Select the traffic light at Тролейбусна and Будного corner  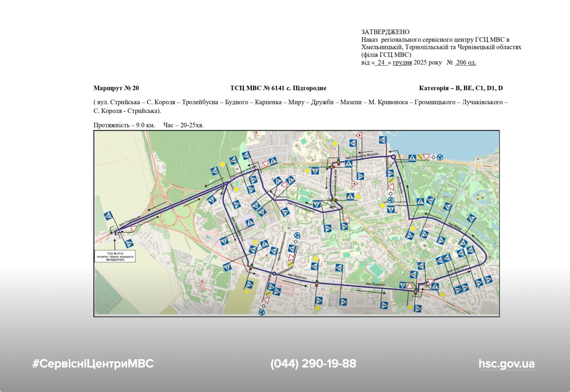point(250,267)
